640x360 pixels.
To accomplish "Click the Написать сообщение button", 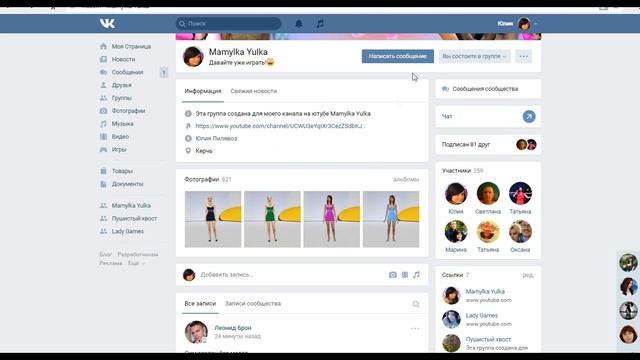I will point(398,56).
